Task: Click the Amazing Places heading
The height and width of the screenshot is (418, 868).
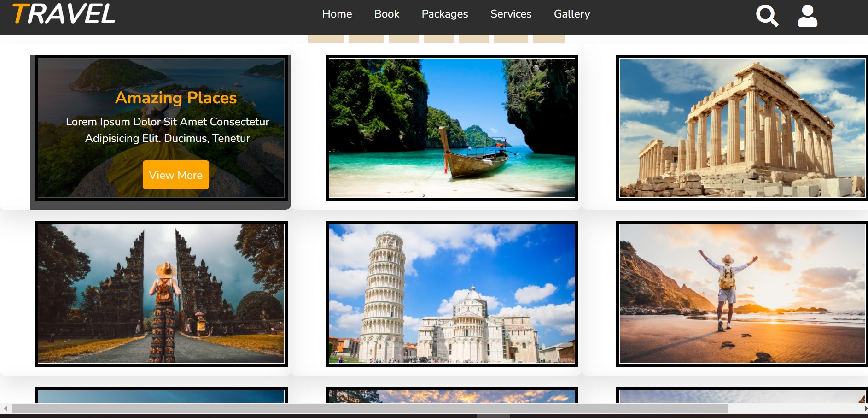Action: pyautogui.click(x=175, y=98)
